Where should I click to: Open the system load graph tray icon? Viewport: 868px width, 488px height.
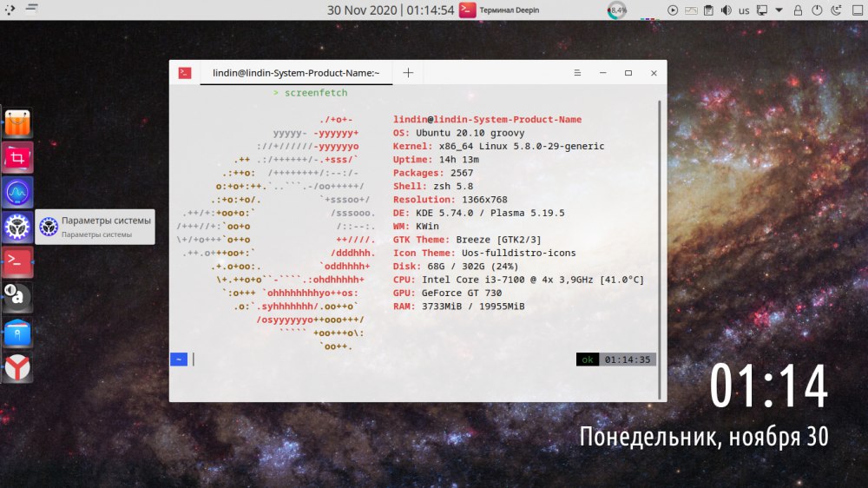click(691, 10)
